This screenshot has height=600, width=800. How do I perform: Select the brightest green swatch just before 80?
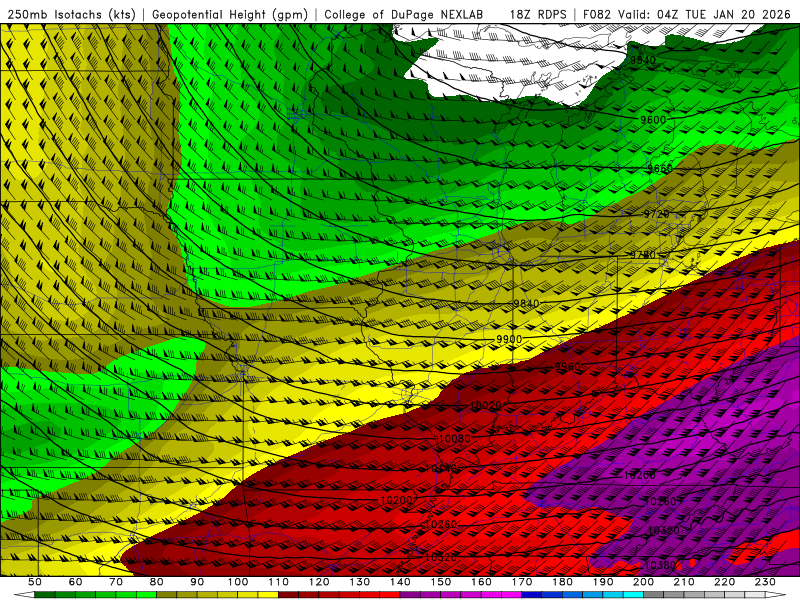[146, 595]
